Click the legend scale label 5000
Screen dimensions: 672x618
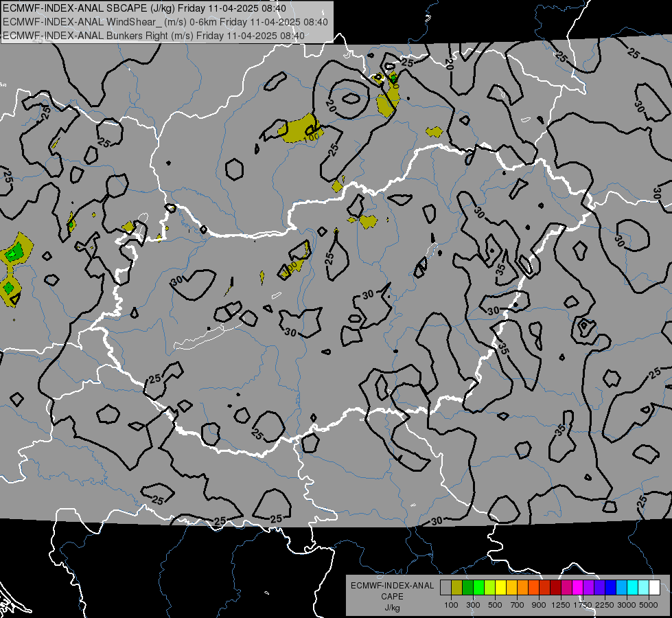(649, 605)
